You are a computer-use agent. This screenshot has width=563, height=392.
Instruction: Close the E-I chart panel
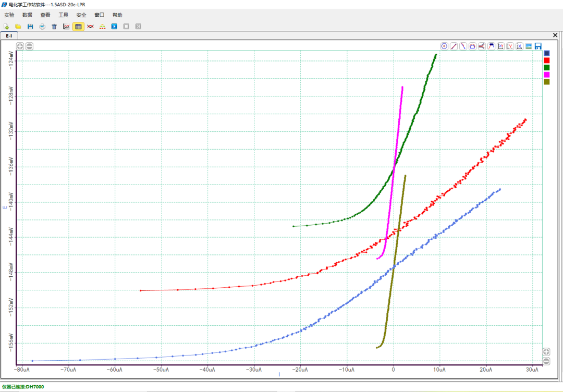(x=555, y=35)
